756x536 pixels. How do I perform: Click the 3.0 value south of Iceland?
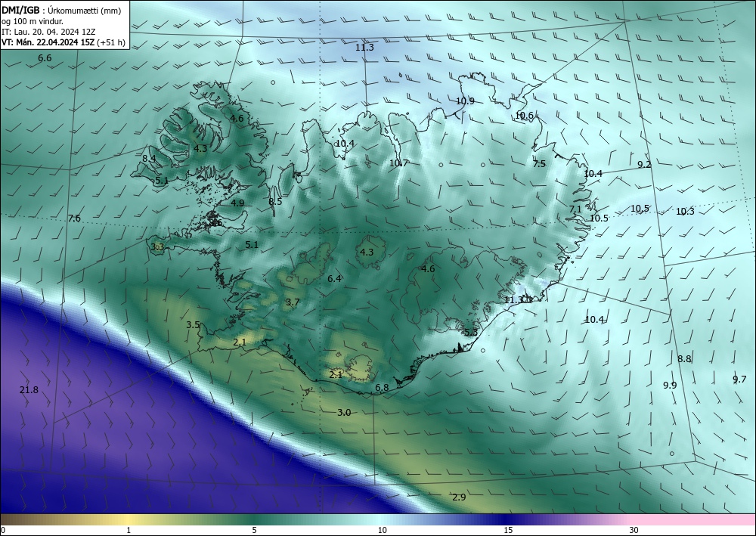[344, 413]
